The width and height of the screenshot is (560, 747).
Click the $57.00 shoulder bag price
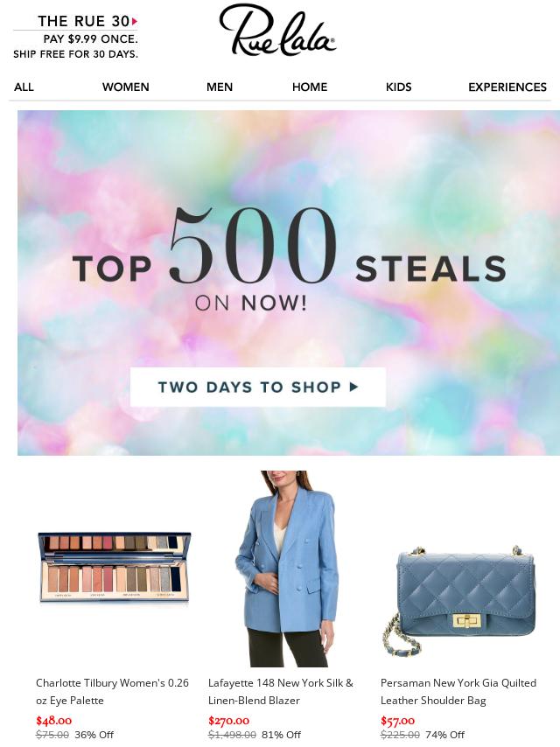tap(397, 721)
